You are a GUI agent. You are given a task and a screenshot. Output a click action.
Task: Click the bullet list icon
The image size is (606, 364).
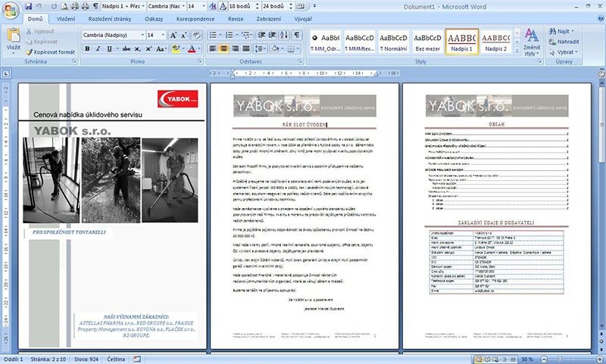click(x=214, y=35)
